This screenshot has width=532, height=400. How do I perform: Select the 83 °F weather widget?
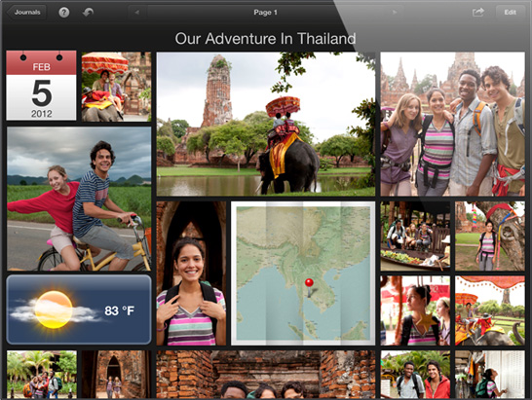[79, 309]
